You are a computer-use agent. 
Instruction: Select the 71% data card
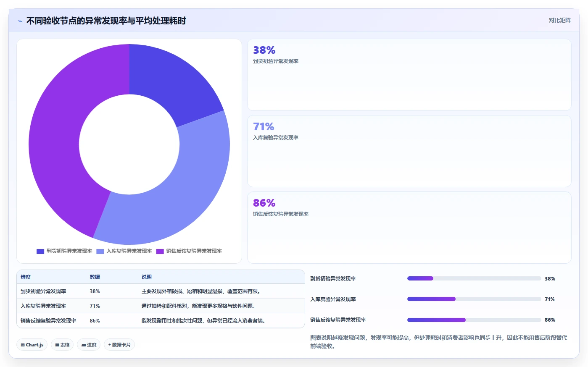409,151
